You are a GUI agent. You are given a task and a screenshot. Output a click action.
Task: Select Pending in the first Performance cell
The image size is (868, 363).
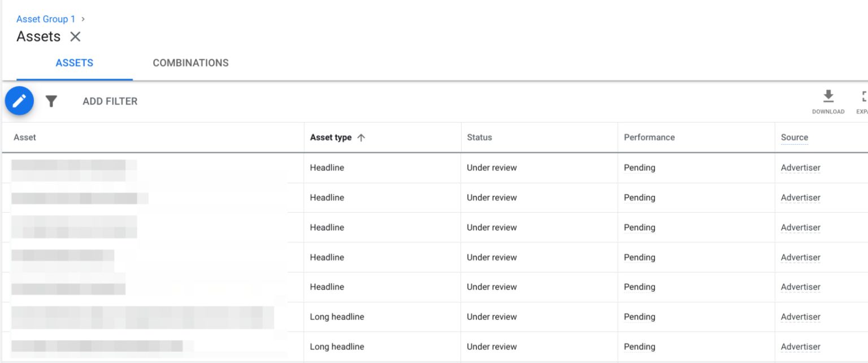point(639,167)
